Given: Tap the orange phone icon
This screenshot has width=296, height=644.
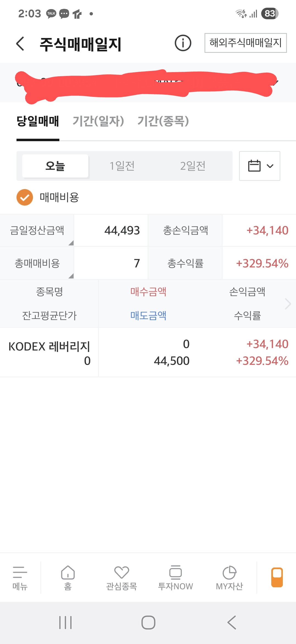Looking at the screenshot, I should coord(277,577).
